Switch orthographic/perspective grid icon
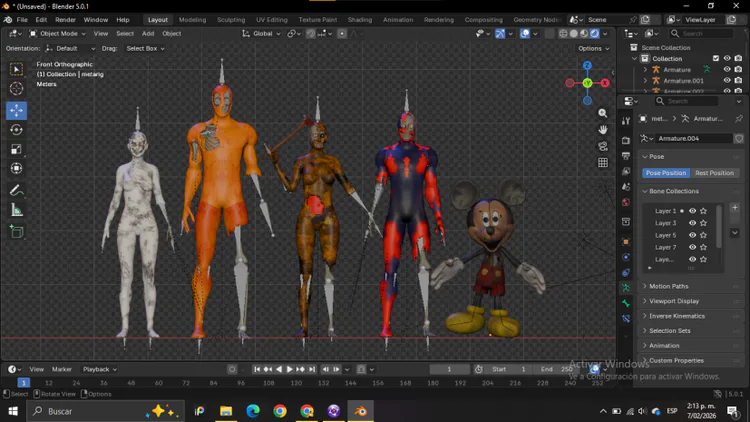The height and width of the screenshot is (422, 750). click(603, 163)
